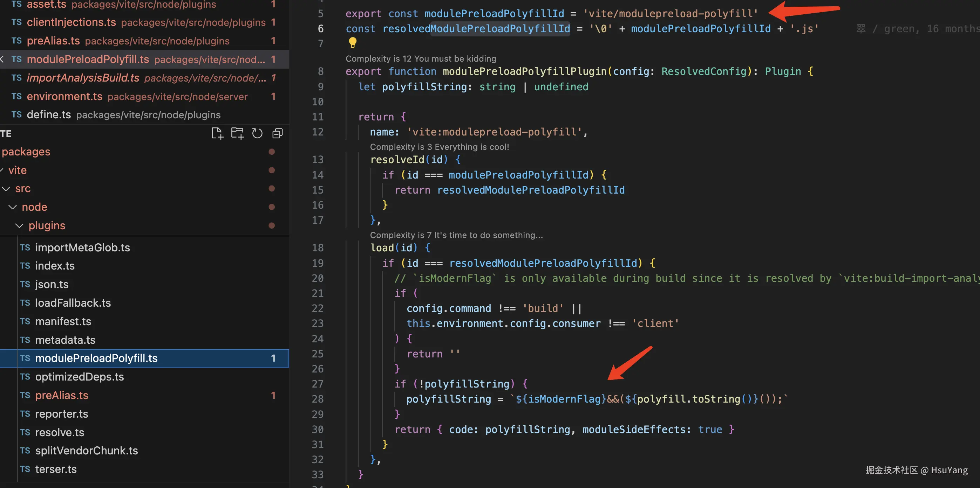980x488 pixels.
Task: Refresh the explorer file tree
Action: click(x=257, y=133)
